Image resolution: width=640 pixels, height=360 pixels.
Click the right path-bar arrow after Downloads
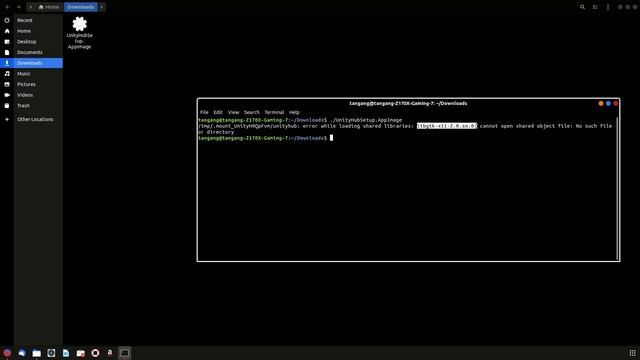point(102,7)
